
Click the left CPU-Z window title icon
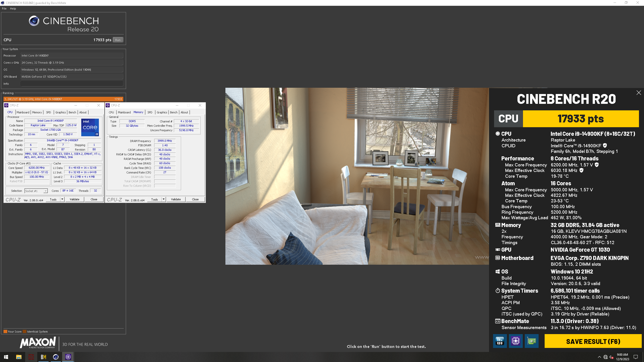click(7, 105)
